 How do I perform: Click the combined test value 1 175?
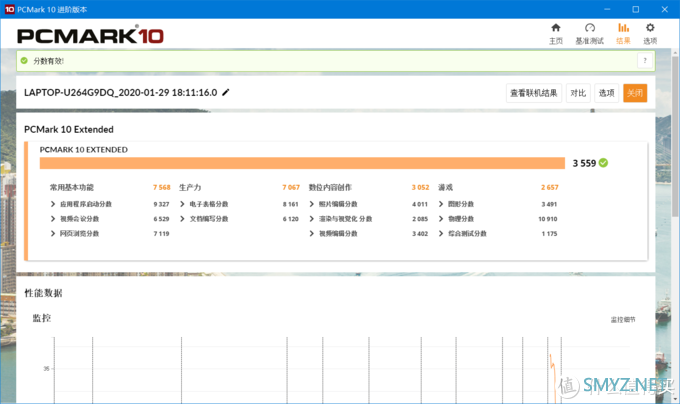tap(549, 234)
